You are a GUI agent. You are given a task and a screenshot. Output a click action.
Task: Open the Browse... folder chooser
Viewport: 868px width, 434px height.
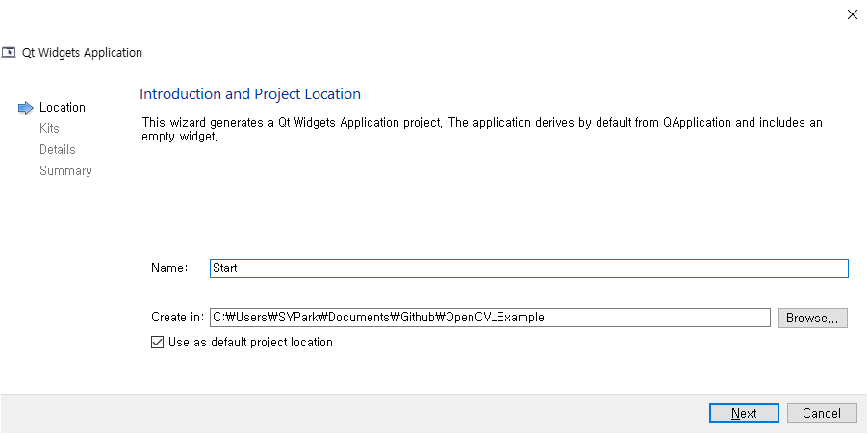pos(812,318)
